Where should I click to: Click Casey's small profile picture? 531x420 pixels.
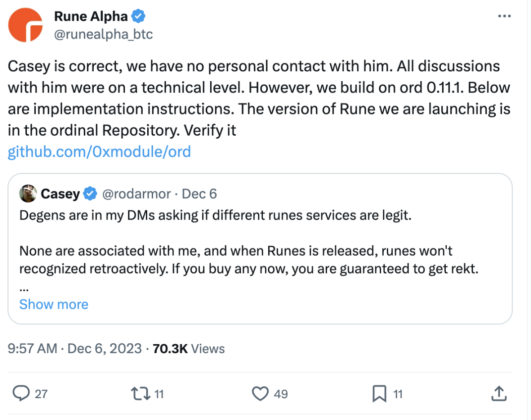coord(28,194)
